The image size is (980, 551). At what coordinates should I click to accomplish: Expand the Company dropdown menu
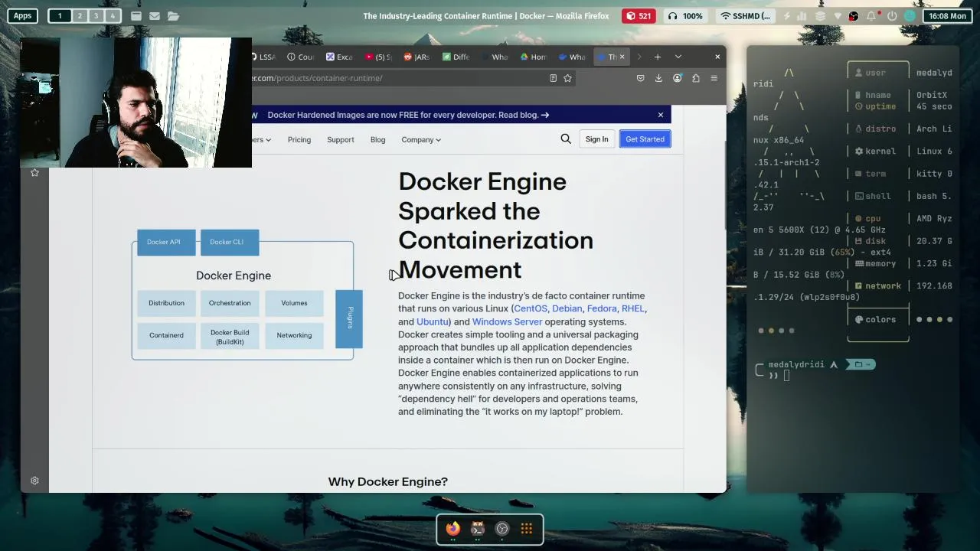click(421, 139)
